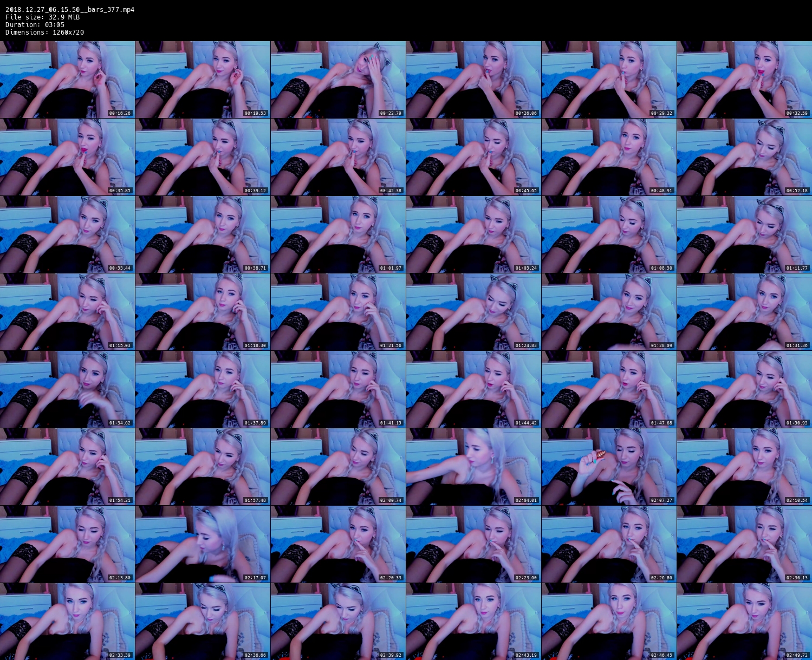Select the preview frame at 00:58.71

[x=203, y=234]
